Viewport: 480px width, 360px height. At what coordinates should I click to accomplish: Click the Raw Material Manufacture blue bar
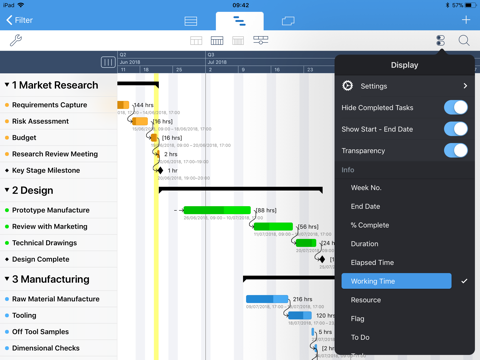[x=267, y=299]
